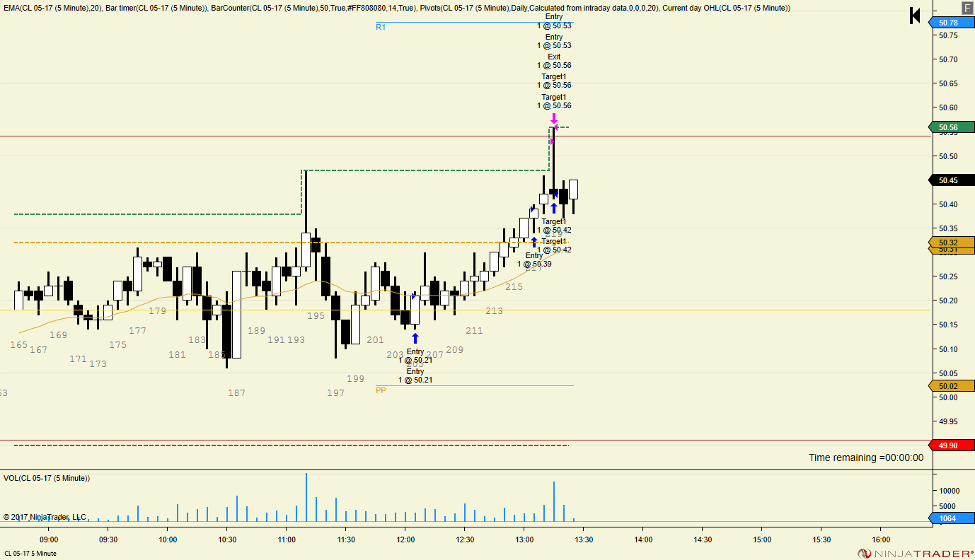Click the 49.95 price axis label

pyautogui.click(x=948, y=421)
